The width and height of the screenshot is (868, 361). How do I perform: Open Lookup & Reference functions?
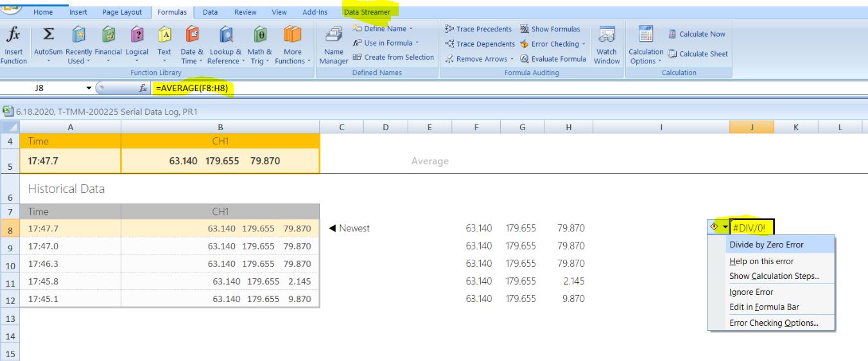click(x=225, y=45)
